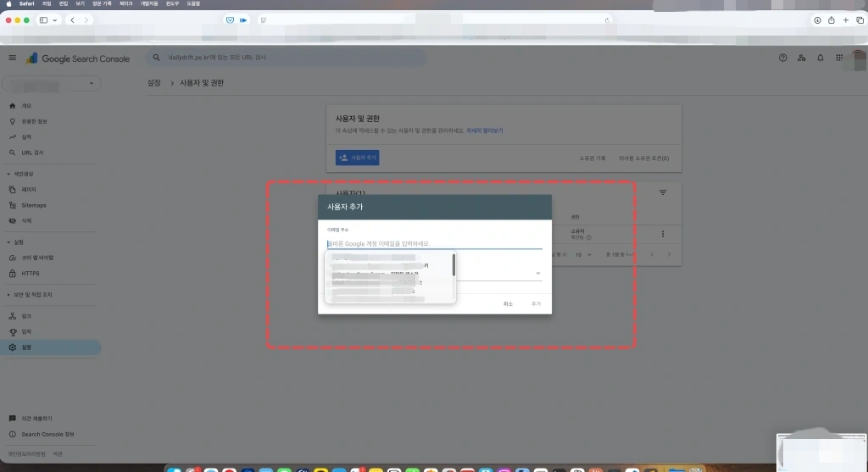
Task: Open the Search Console help icon
Action: coord(782,58)
